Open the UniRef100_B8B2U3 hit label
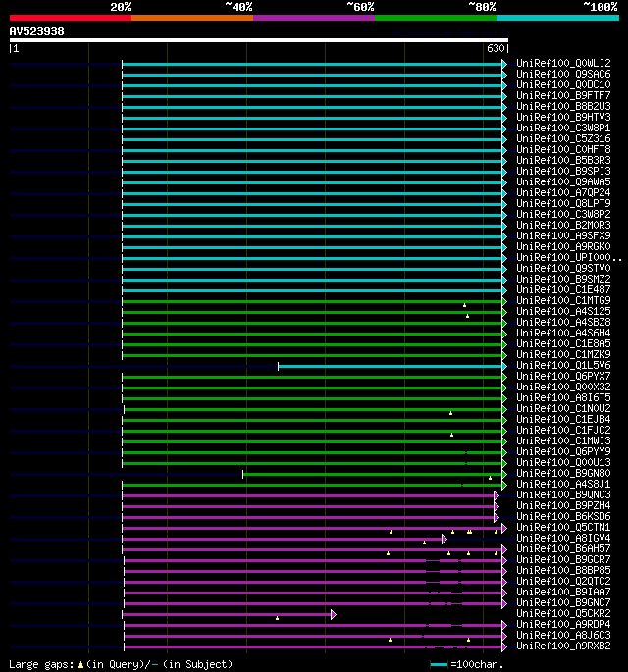Viewport: 628px width, 672px height. coord(563,106)
